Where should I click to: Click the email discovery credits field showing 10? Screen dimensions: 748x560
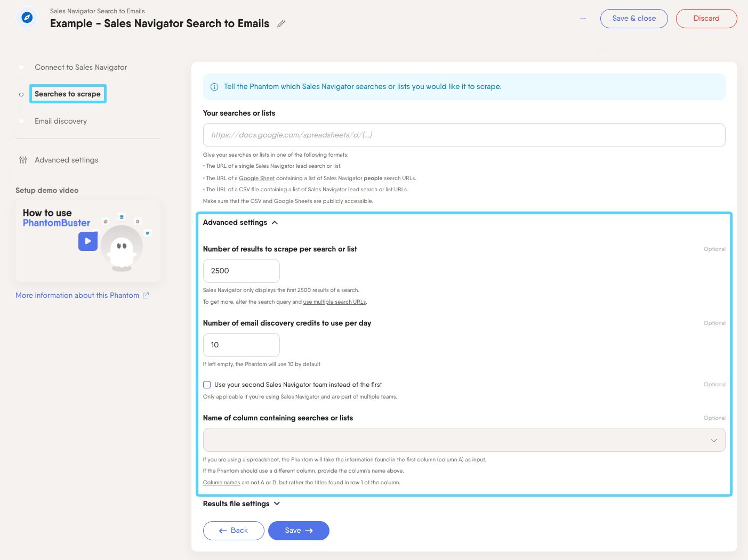[x=241, y=345]
